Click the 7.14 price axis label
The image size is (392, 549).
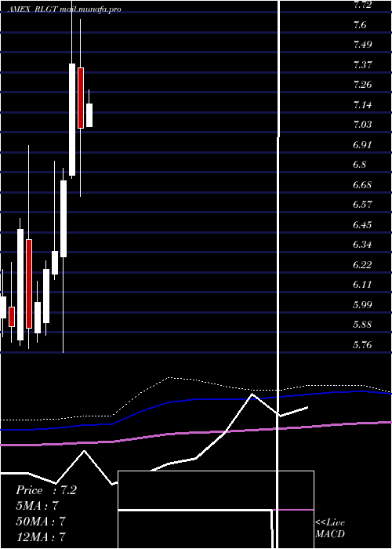[x=362, y=104]
